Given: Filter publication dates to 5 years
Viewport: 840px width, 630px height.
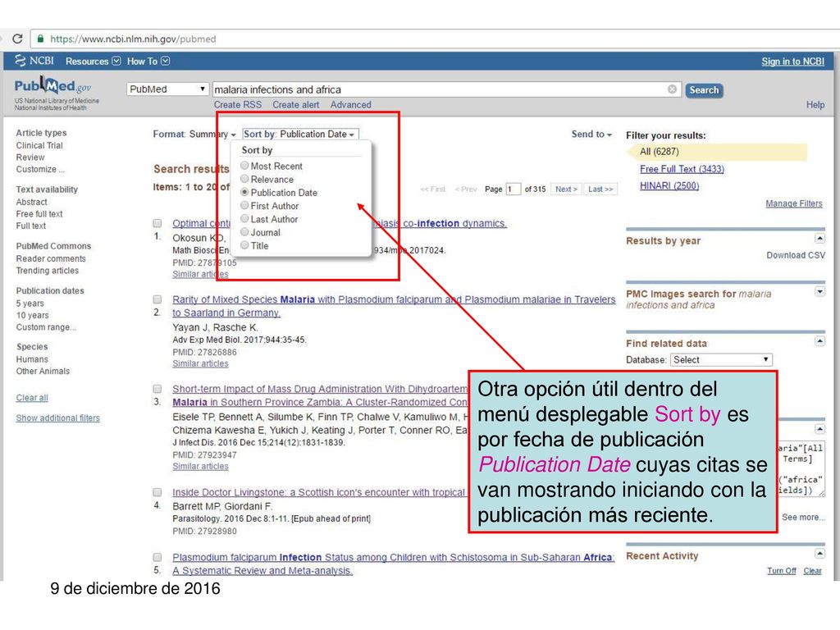Looking at the screenshot, I should (x=30, y=304).
